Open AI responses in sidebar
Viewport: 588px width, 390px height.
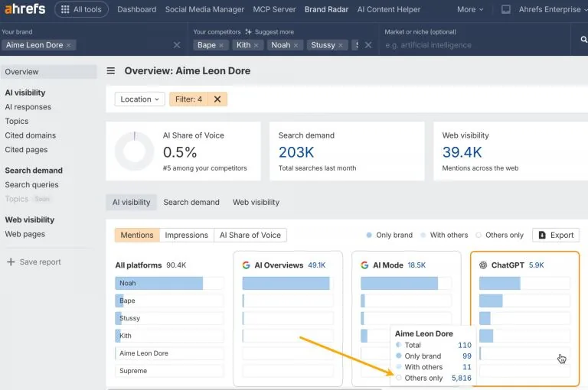tap(28, 107)
